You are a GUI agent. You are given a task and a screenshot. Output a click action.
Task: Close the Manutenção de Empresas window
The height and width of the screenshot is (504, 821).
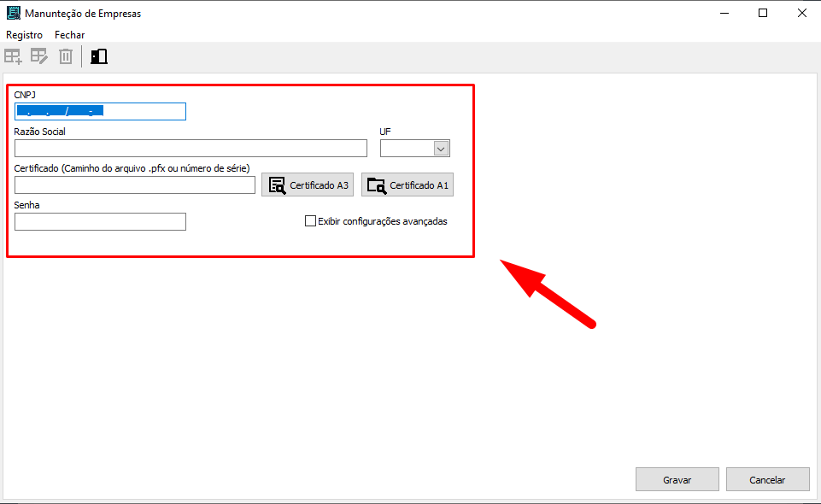click(801, 13)
